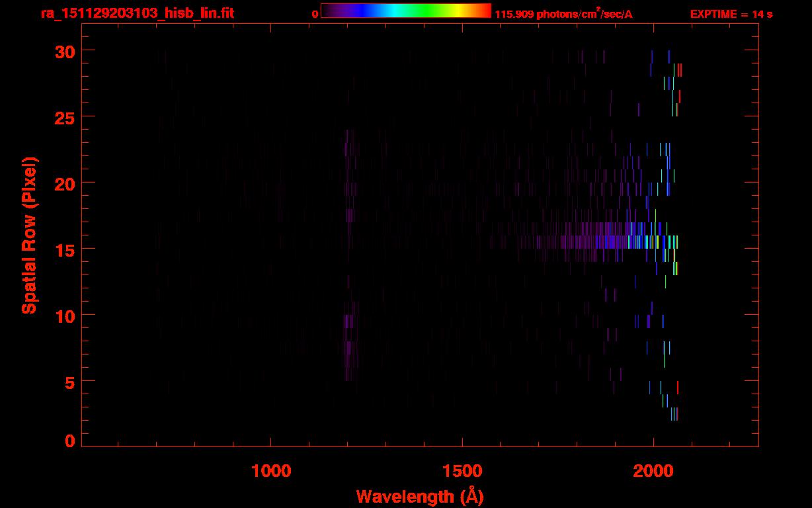Click the Wavelength (Å) axis title
Viewport: 812px width, 508px height.
(420, 496)
